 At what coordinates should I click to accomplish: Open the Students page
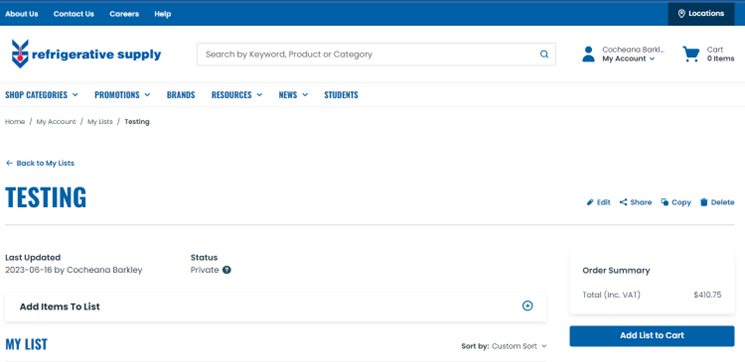coord(341,95)
